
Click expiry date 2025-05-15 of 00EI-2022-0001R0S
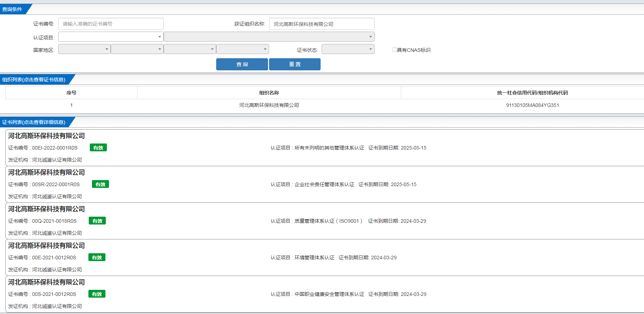coord(414,148)
